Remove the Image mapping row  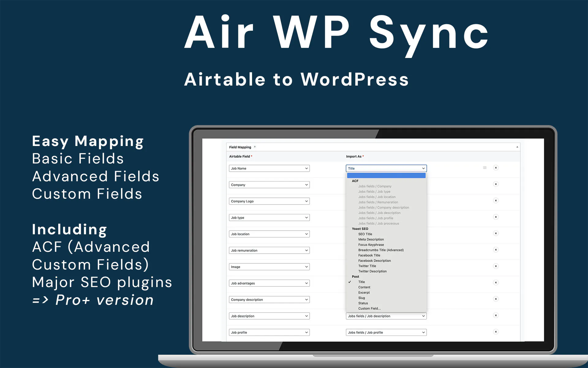coord(496,266)
